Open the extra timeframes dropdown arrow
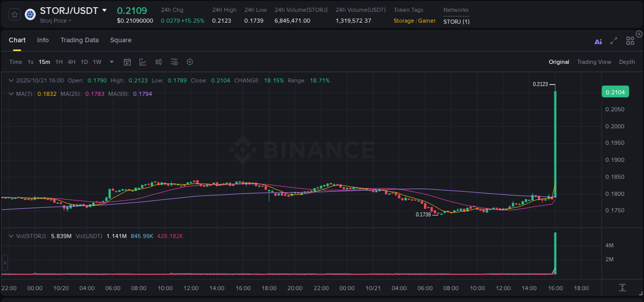Screen dimensions: 644x302 coord(111,61)
